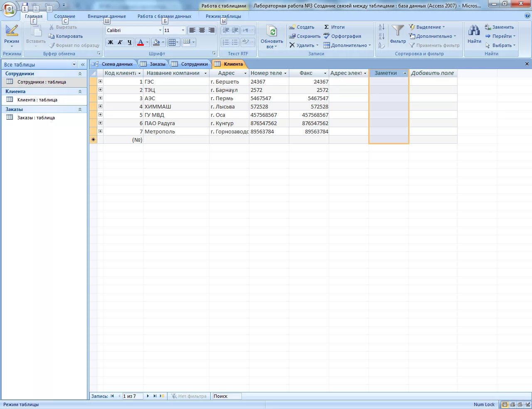Open Работа с базами данных tab
532x409 pixels.
pyautogui.click(x=165, y=16)
